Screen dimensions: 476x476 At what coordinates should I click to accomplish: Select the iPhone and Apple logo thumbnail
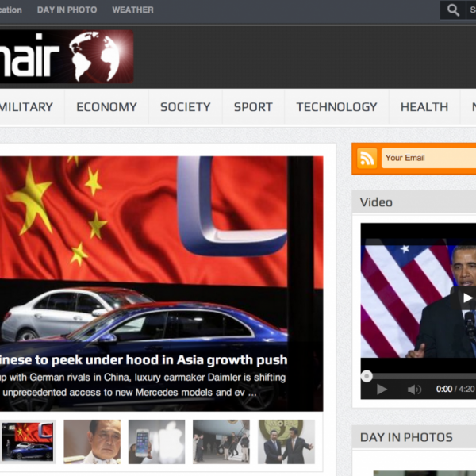coord(156,442)
